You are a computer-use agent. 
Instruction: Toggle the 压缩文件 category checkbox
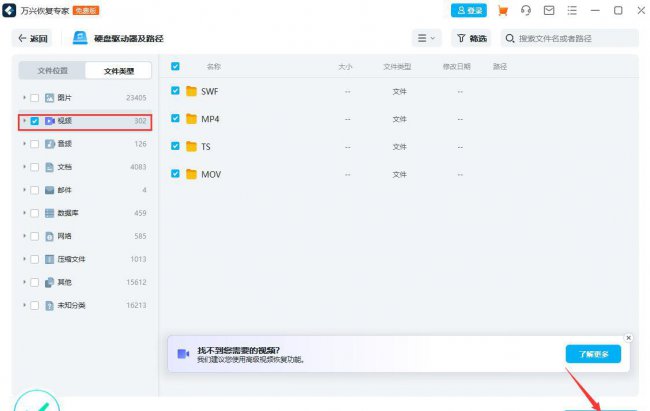35,259
